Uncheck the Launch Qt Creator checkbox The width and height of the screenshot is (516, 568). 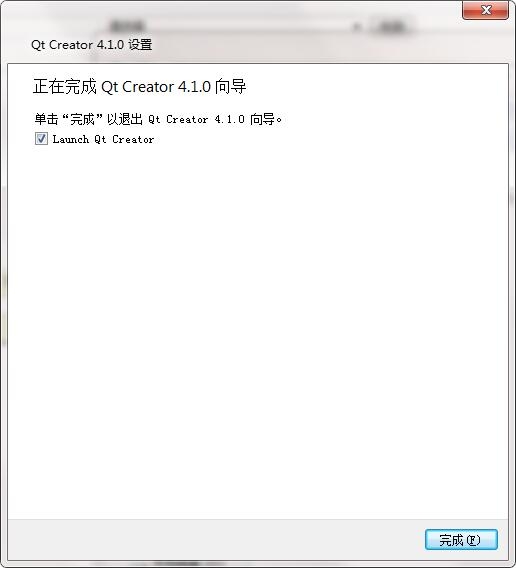[x=41, y=138]
